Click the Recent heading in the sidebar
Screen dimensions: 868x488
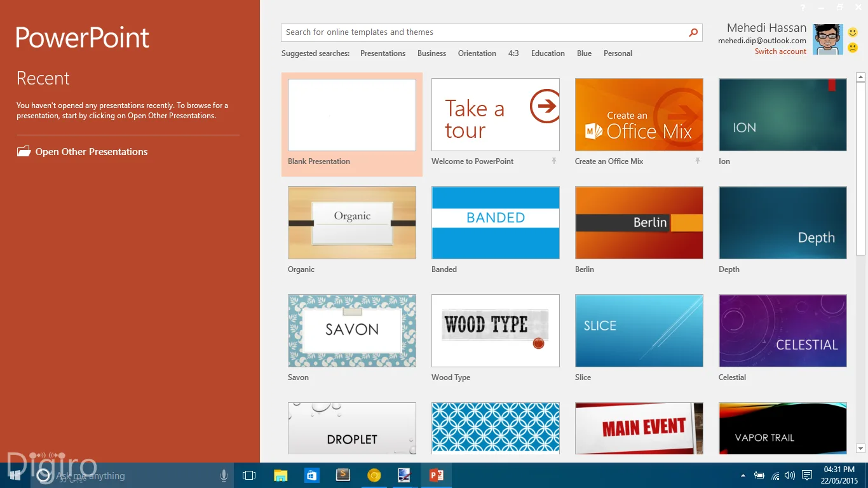(x=43, y=78)
